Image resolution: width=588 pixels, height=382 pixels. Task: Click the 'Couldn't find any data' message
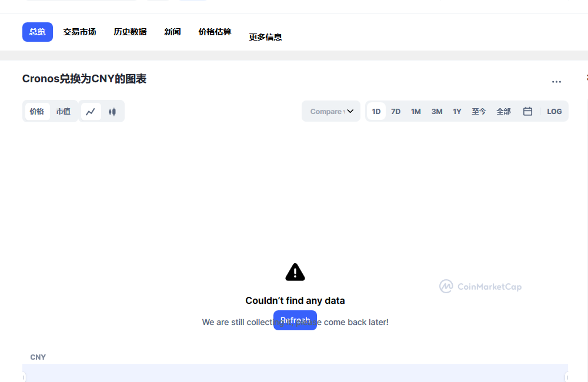point(295,301)
